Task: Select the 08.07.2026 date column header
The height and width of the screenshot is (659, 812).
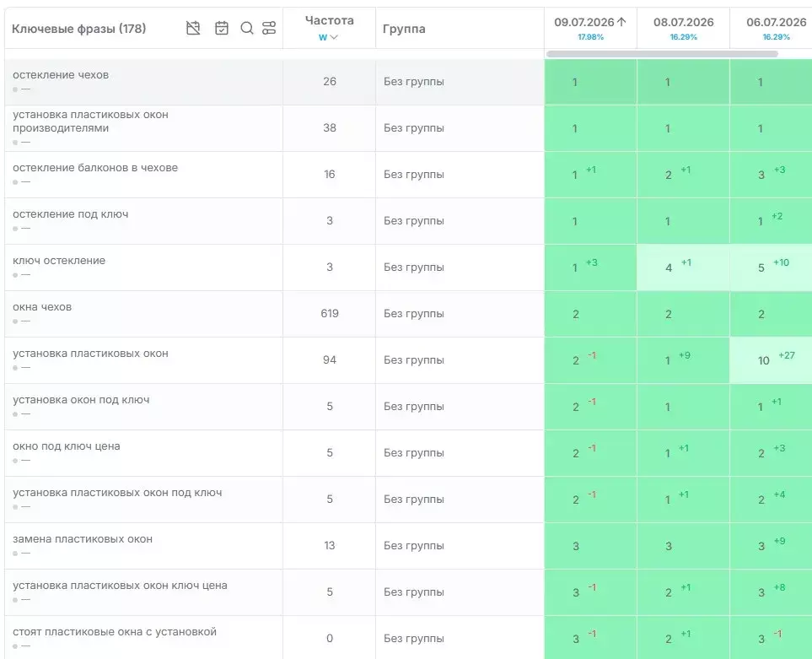Action: pyautogui.click(x=683, y=22)
